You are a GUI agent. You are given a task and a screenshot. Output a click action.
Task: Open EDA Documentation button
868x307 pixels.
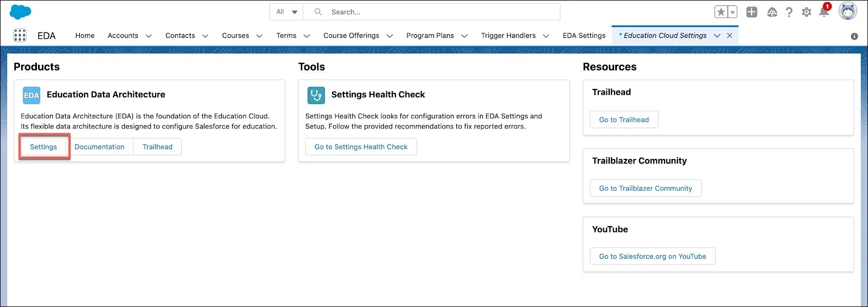click(99, 147)
